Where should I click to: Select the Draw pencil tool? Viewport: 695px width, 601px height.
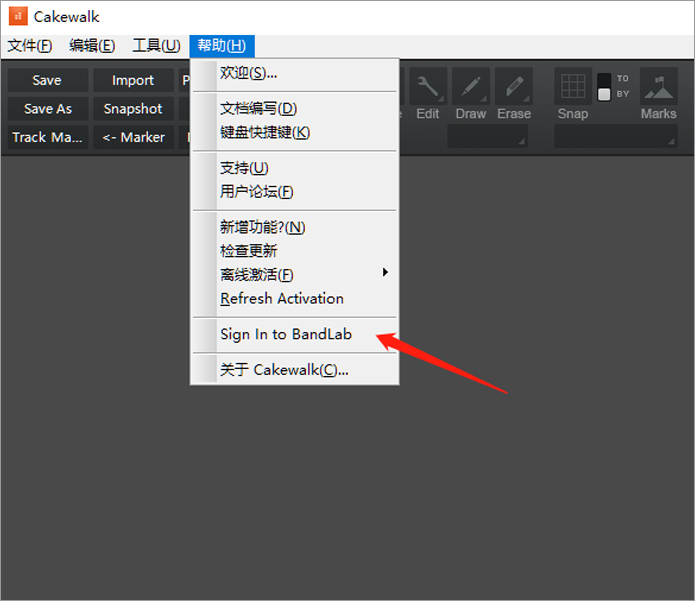(471, 86)
